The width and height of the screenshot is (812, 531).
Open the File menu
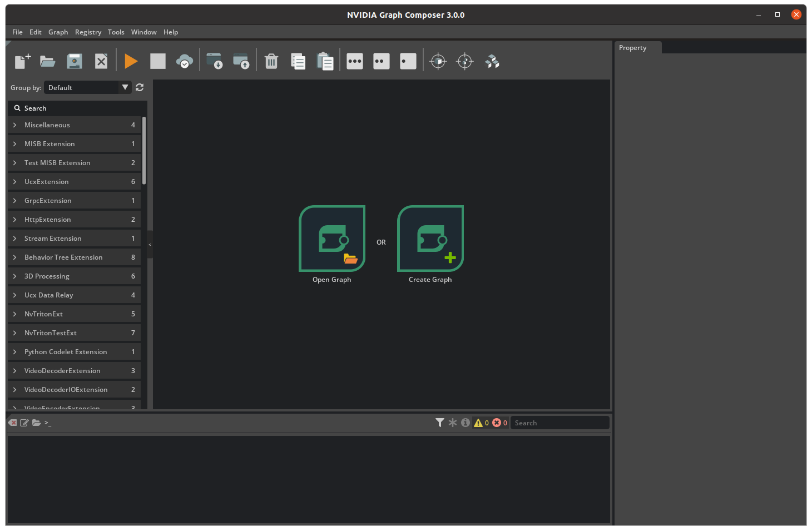[17, 32]
